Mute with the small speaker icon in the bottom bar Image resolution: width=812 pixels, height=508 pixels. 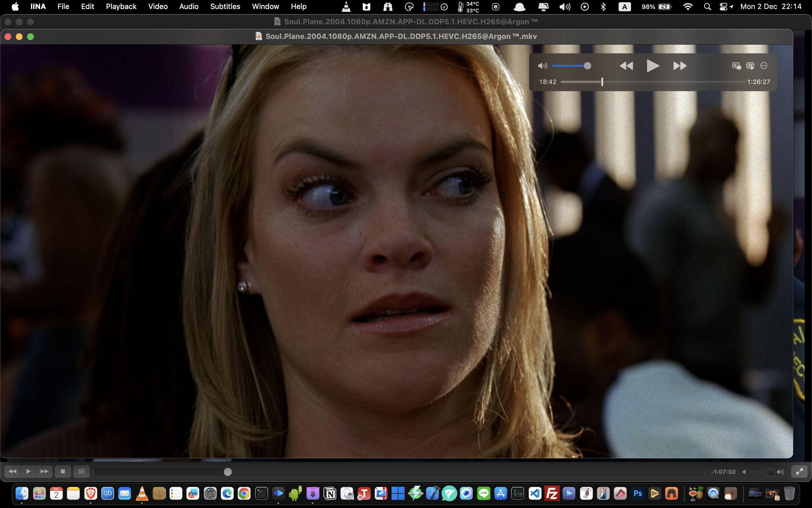tap(744, 472)
